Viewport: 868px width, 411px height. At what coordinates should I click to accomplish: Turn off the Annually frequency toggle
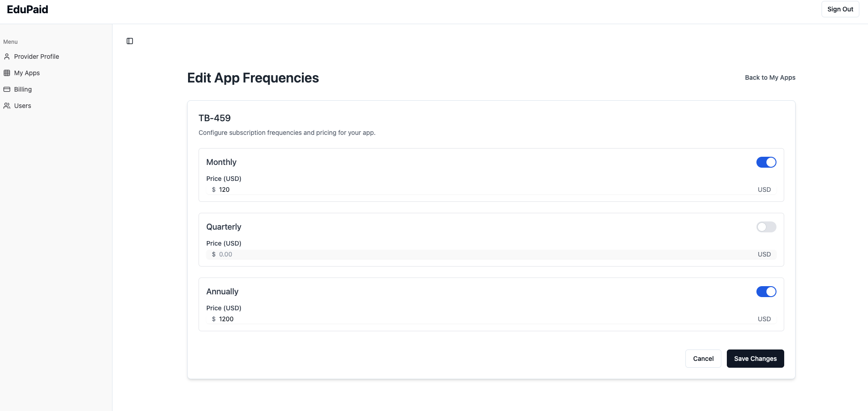[x=766, y=292]
